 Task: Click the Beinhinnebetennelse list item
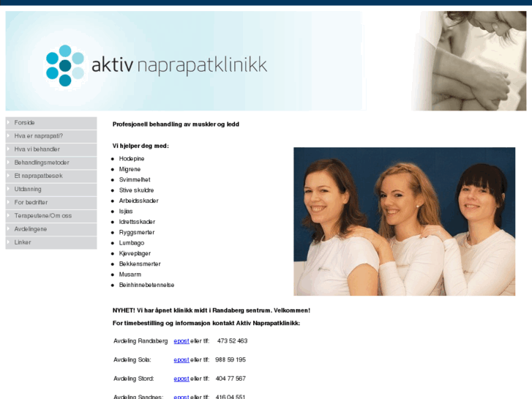coord(146,285)
